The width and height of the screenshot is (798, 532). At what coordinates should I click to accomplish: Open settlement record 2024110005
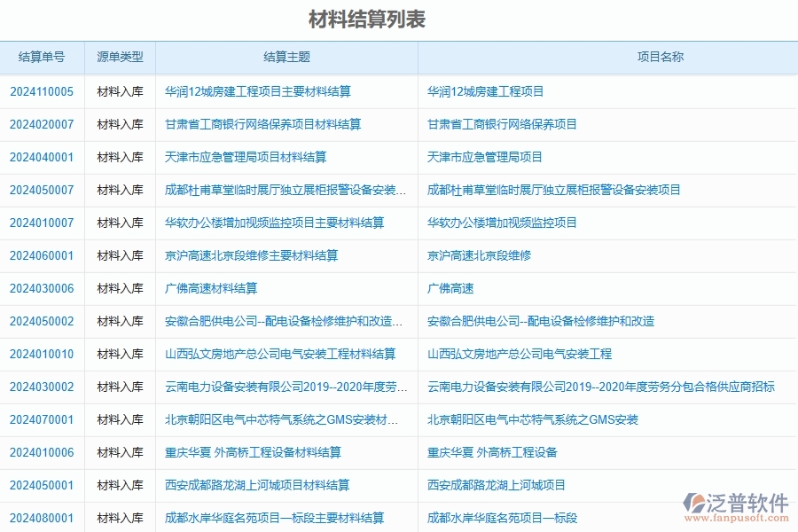41,91
